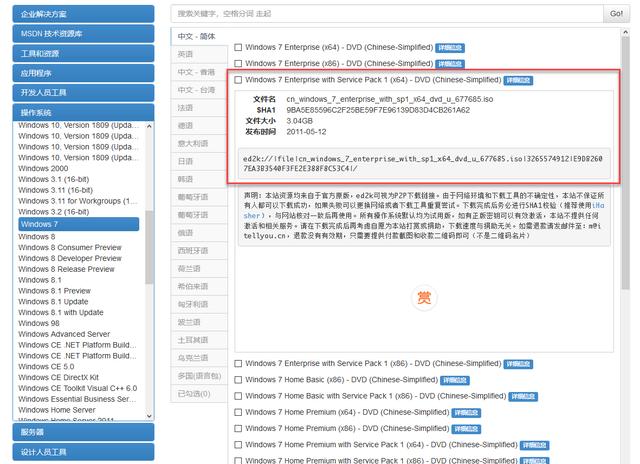The height and width of the screenshot is (464, 640).
Task: Select Windows Home Server entry
Action: (x=57, y=410)
